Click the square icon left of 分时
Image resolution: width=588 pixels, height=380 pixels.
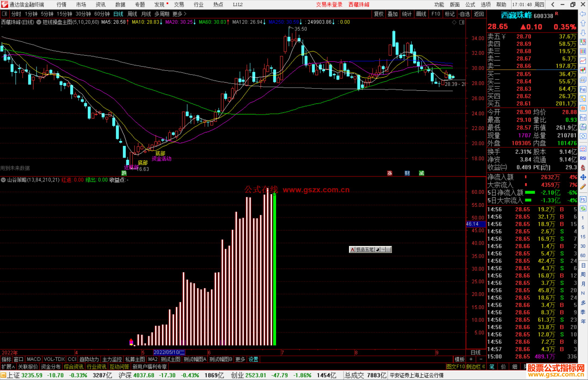pos(4,14)
